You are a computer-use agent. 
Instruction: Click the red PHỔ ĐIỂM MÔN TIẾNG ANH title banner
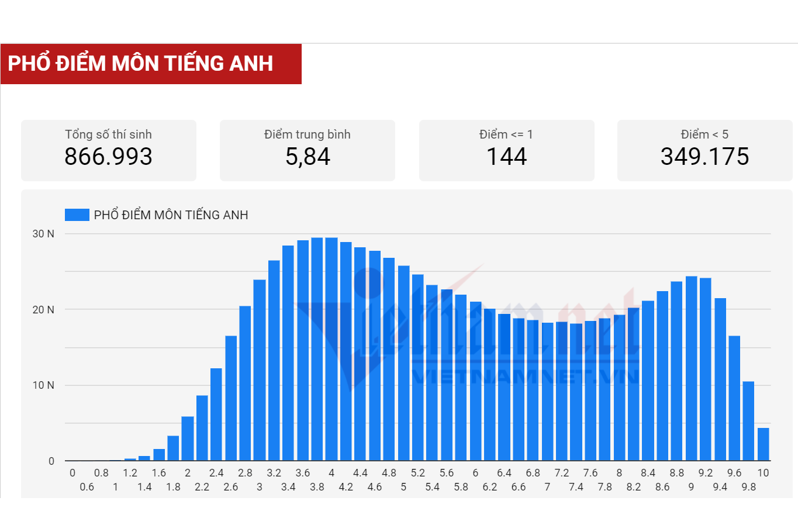(x=151, y=64)
